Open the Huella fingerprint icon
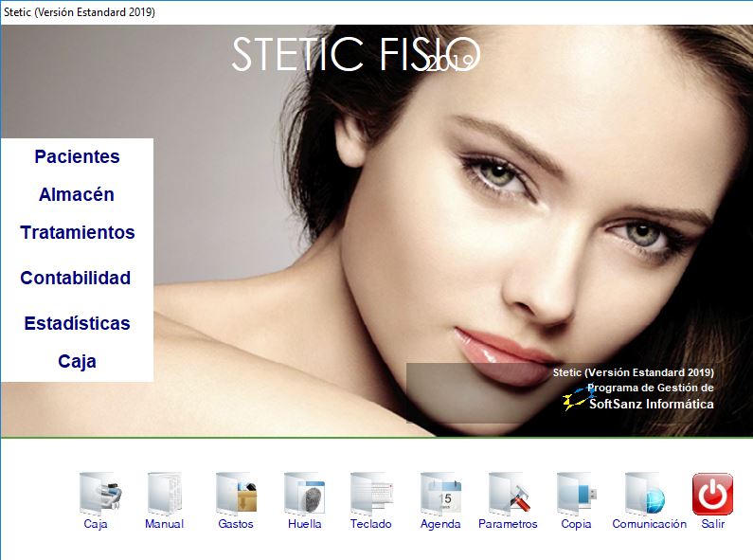 point(304,494)
